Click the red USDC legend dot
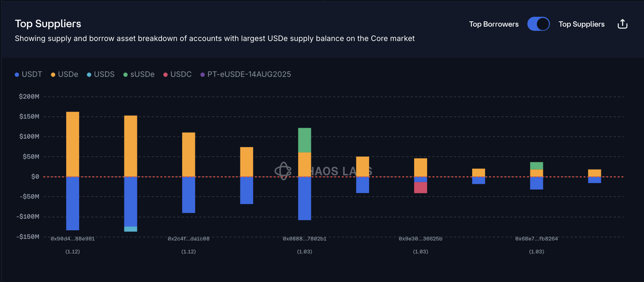The image size is (644, 282). coord(165,75)
